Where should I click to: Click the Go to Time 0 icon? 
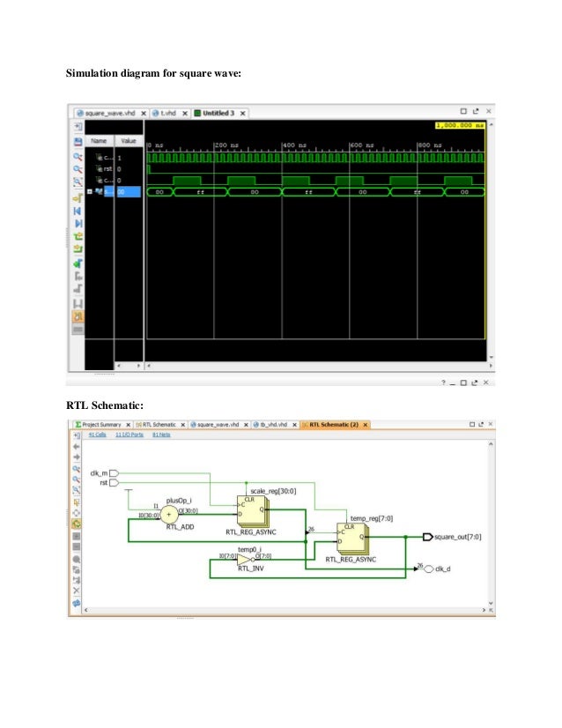pos(78,212)
